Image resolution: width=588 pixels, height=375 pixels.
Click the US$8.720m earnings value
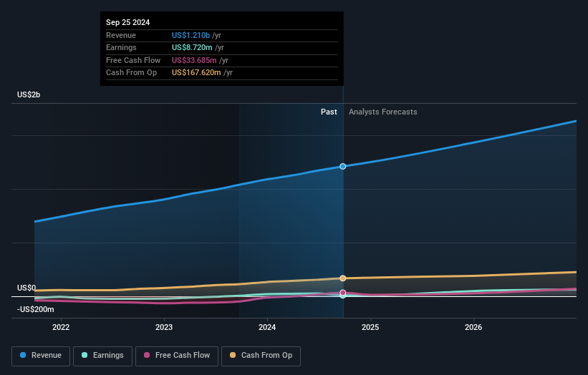[192, 47]
